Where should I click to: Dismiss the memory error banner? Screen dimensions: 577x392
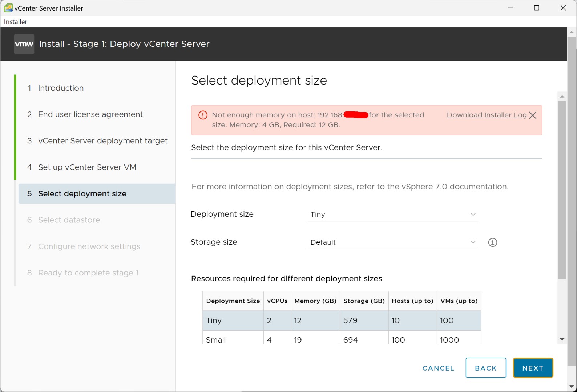[533, 115]
